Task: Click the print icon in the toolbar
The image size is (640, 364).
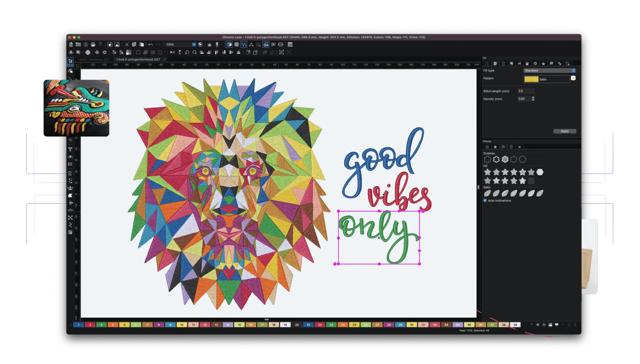Action: (x=93, y=44)
